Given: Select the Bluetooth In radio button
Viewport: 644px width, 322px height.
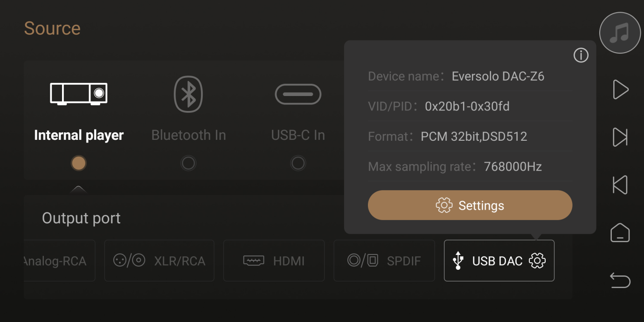Looking at the screenshot, I should click(188, 163).
